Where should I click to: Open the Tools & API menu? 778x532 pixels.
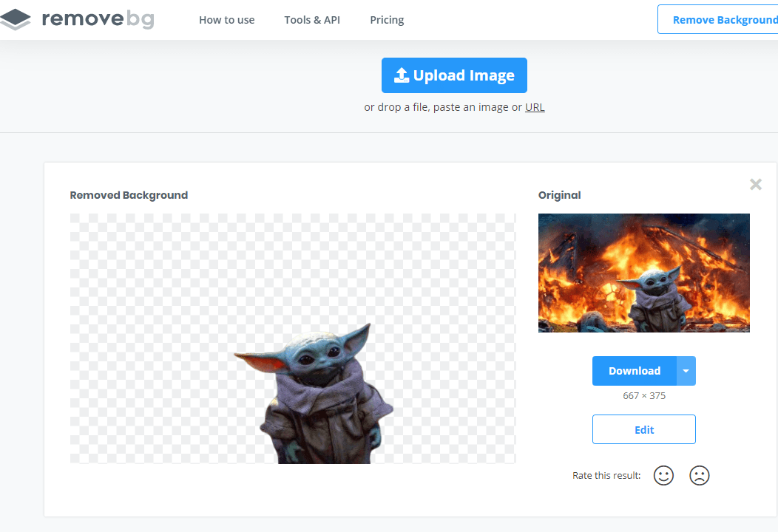312,20
